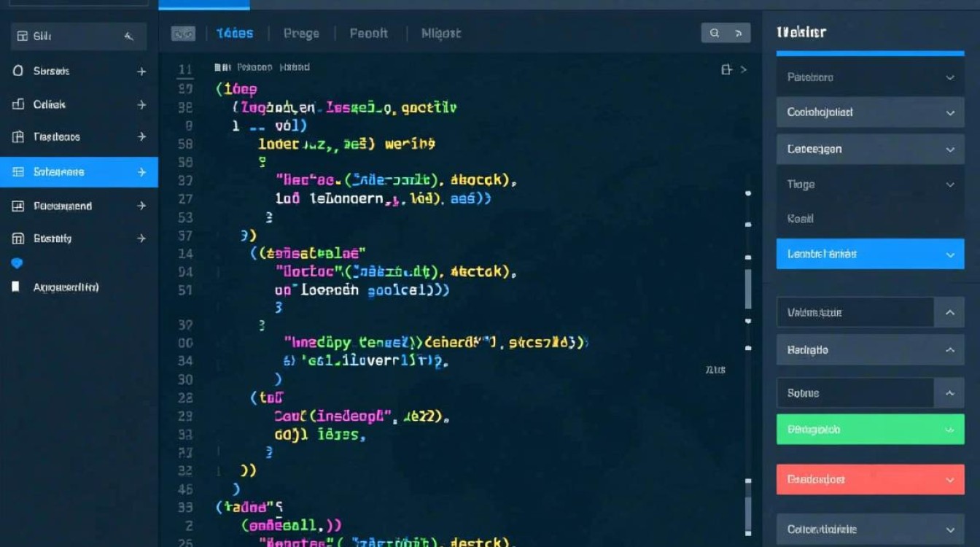Collapse the first up-chevron field in right panel
The image size is (980, 547).
[x=949, y=312]
